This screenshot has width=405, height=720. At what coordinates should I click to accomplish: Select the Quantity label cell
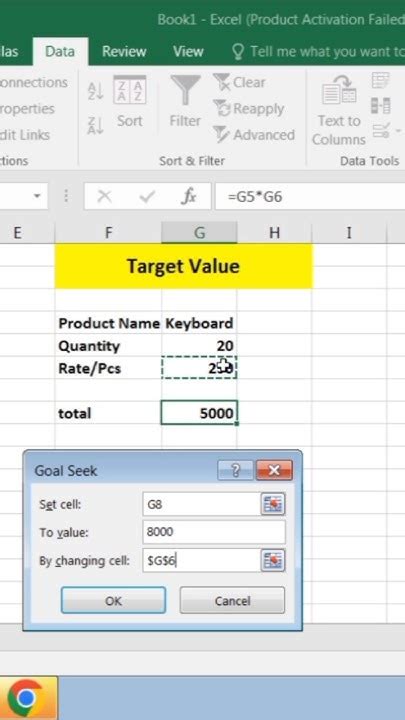108,346
